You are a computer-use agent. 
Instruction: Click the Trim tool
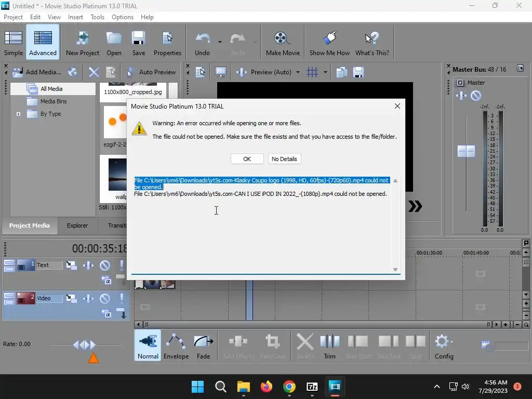(329, 345)
